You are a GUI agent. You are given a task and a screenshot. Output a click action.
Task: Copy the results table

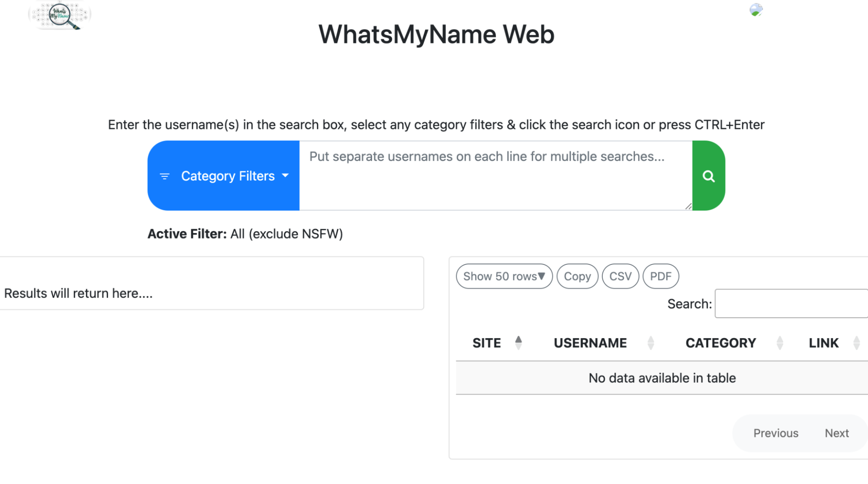pos(577,276)
